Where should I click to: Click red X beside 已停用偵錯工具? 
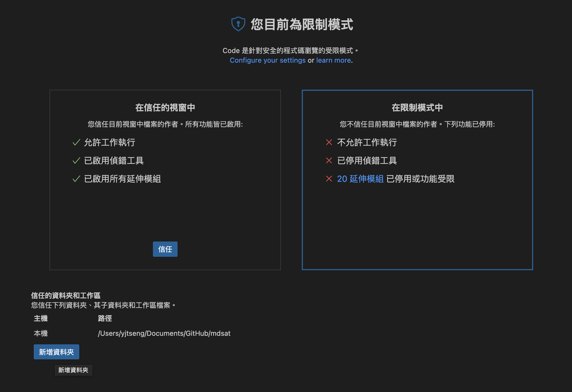point(329,161)
